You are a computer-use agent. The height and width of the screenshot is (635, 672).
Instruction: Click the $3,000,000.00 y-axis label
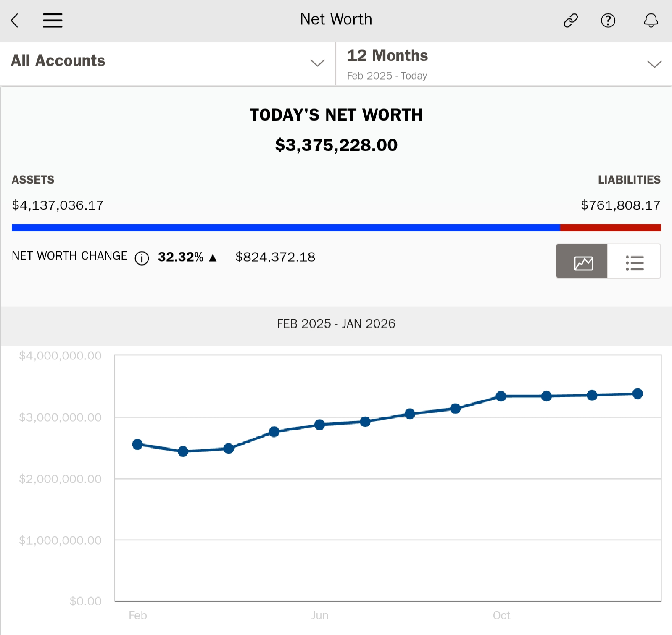60,417
